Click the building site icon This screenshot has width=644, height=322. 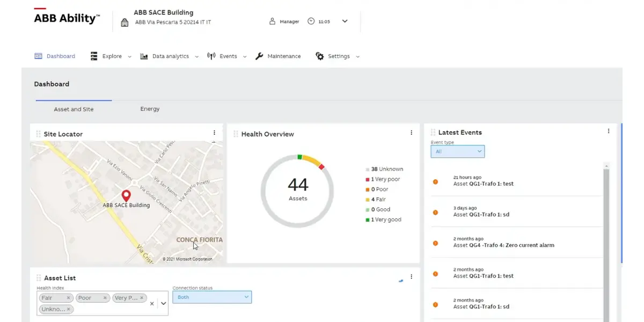click(x=125, y=23)
